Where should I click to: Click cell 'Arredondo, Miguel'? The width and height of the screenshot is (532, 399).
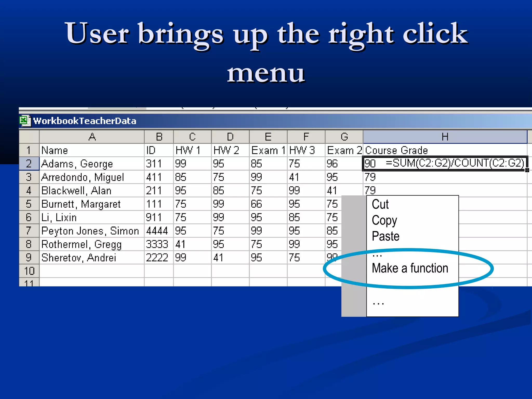92,177
